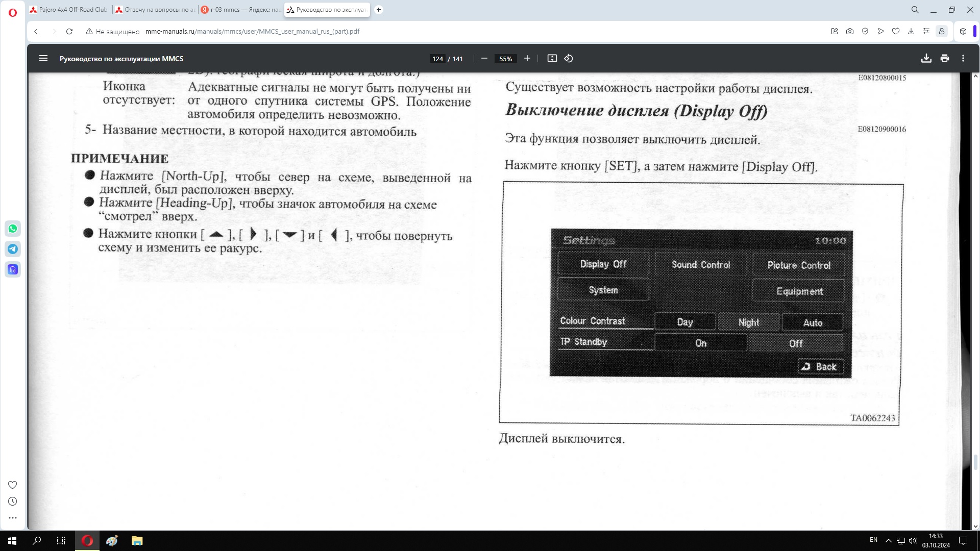Click the fit to page icon
This screenshot has width=980, height=551.
pyautogui.click(x=552, y=59)
